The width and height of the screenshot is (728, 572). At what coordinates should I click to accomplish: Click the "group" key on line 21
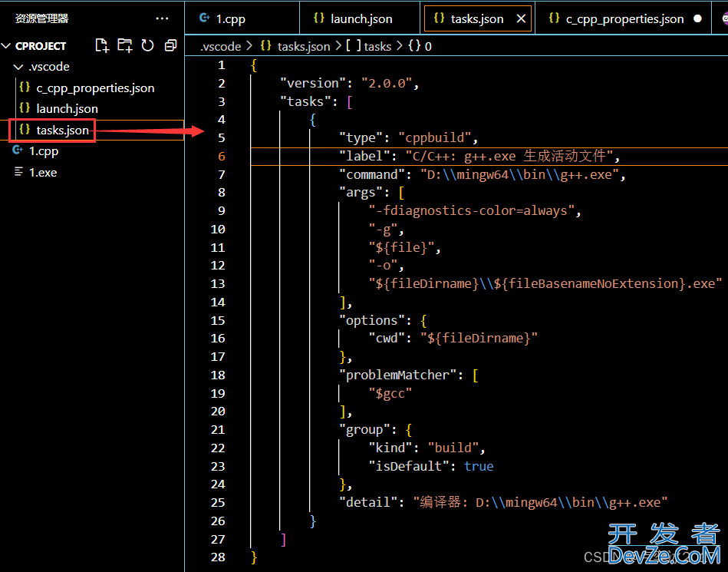pos(364,430)
